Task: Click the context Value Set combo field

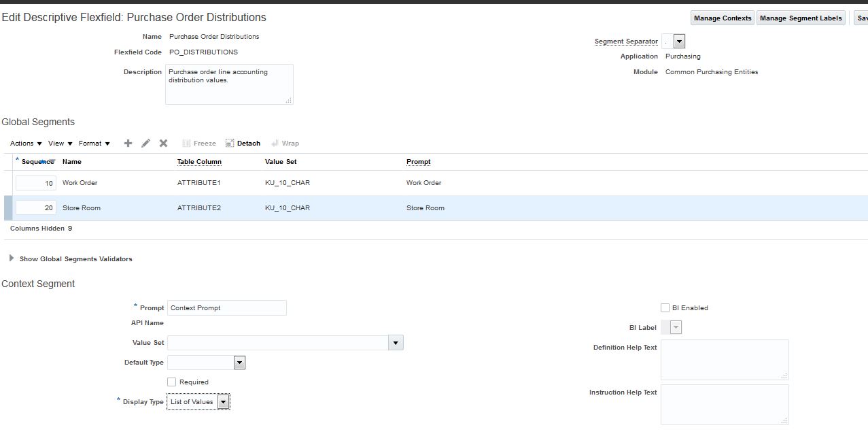Action: [278, 343]
